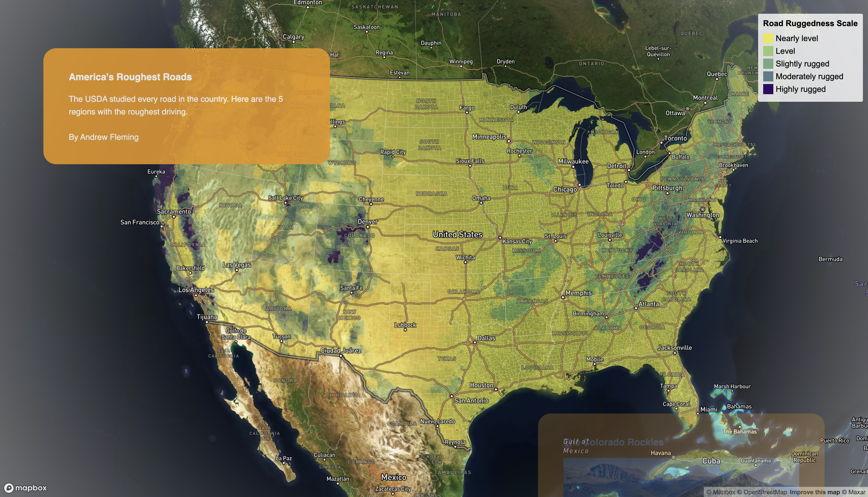
Task: Click the Montreal city label
Action: pos(705,98)
